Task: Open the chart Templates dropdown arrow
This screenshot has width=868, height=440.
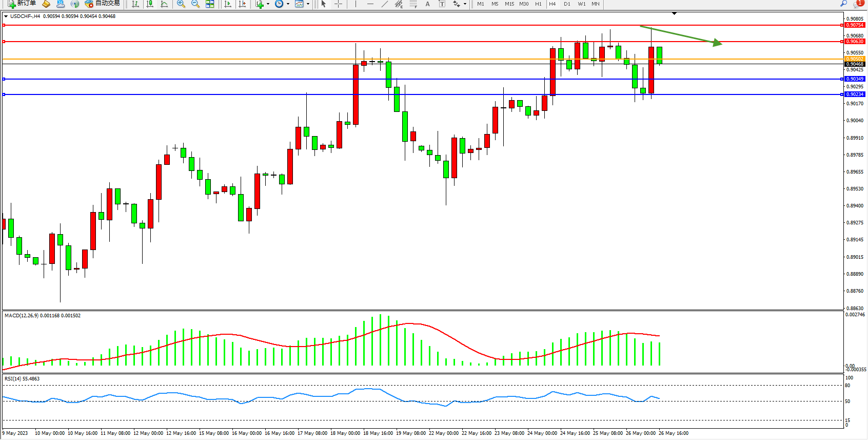Action: pos(308,4)
